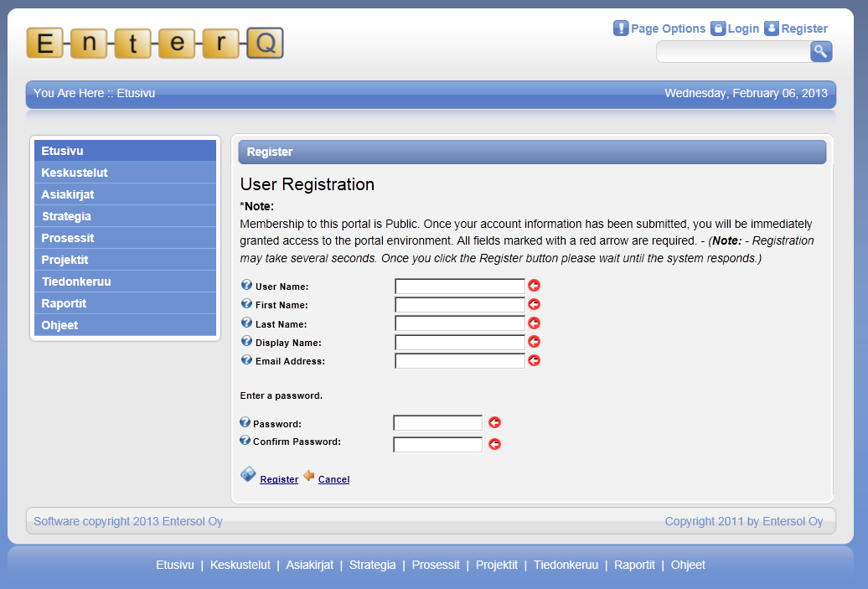The image size is (868, 589).
Task: Focus the Password input field
Action: (438, 423)
